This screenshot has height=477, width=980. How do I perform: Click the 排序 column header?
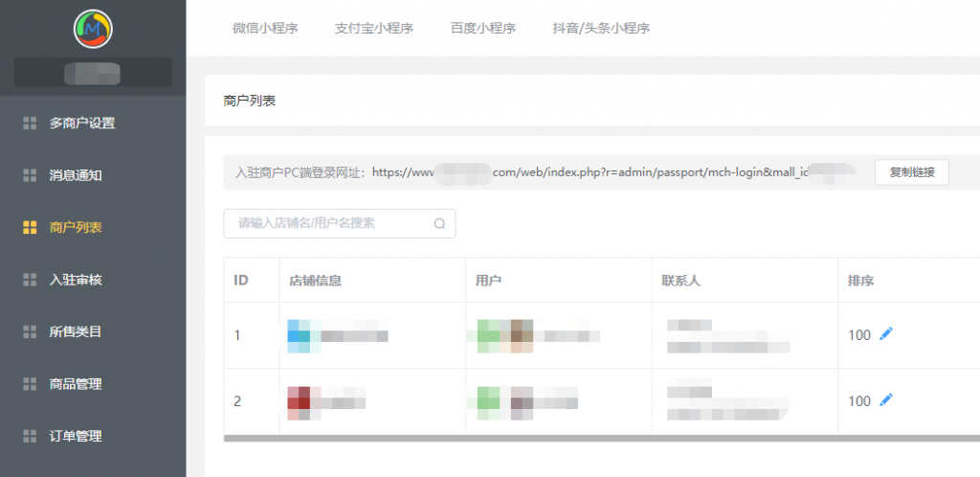[860, 281]
